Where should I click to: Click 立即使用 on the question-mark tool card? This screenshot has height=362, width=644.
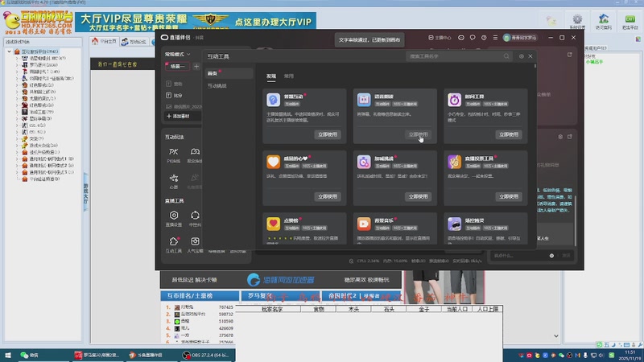pos(328,134)
